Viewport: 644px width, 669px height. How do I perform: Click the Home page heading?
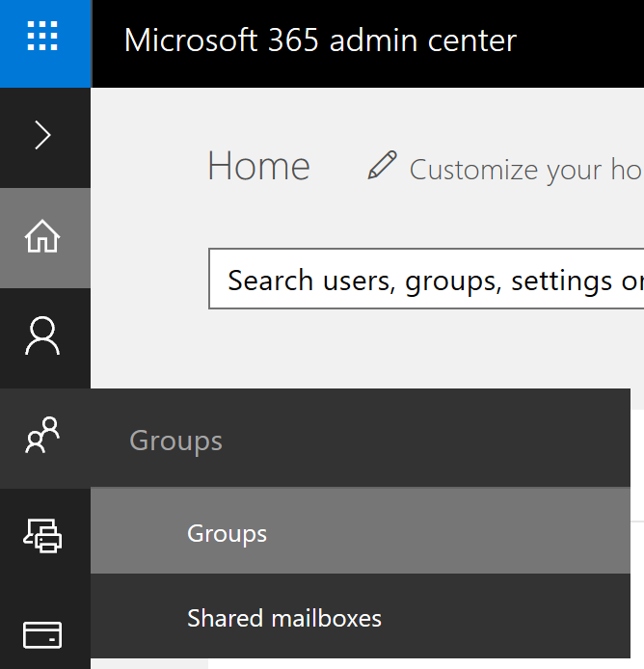(258, 166)
